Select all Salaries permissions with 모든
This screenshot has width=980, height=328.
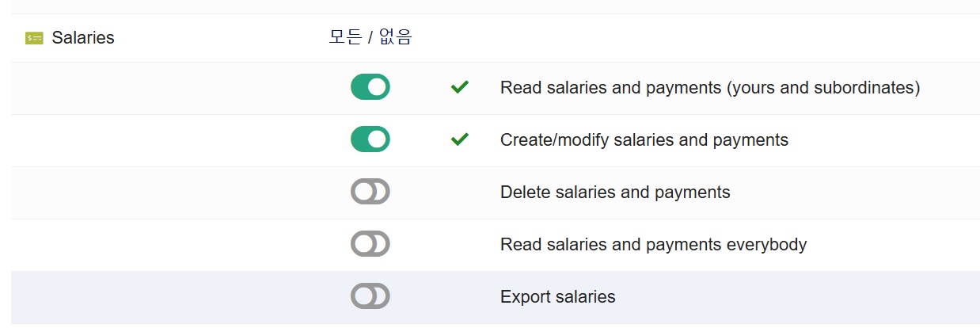coord(345,37)
